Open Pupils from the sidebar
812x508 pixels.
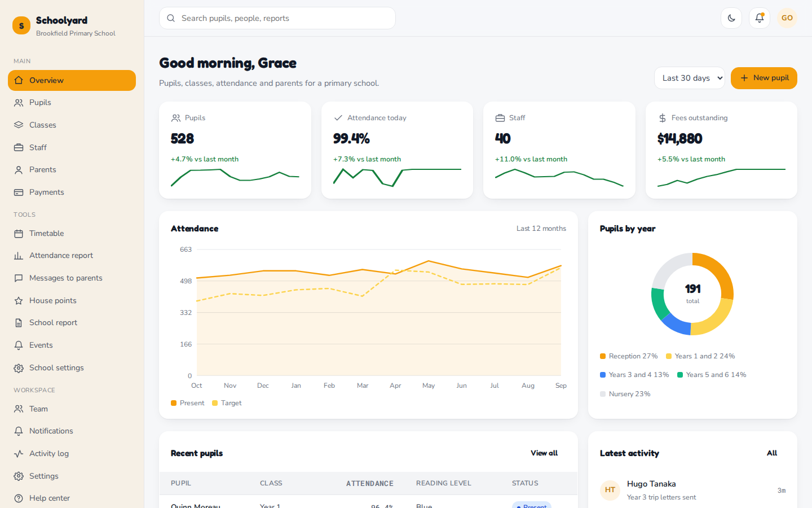pos(72,103)
